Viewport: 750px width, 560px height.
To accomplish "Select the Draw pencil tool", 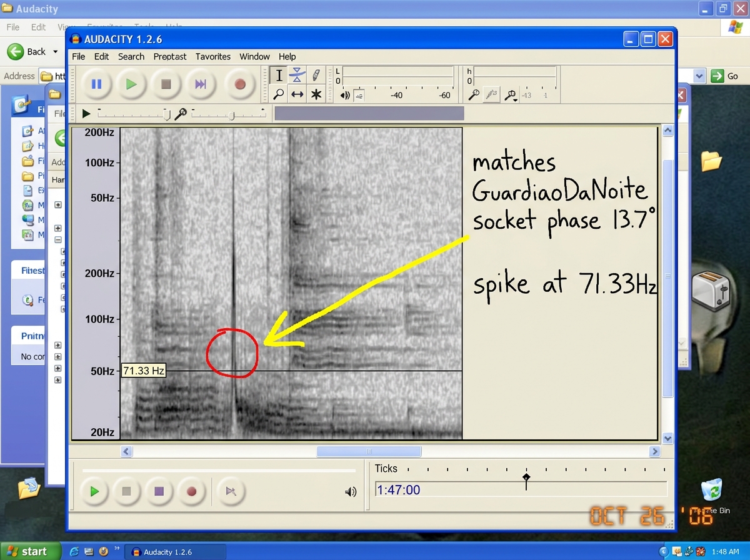I will click(x=316, y=75).
